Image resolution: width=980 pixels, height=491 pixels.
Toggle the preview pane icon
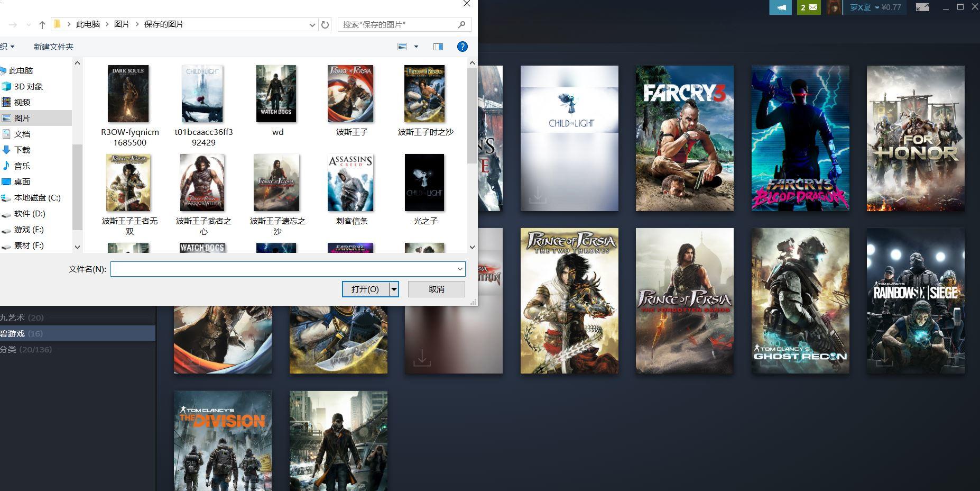pos(438,47)
